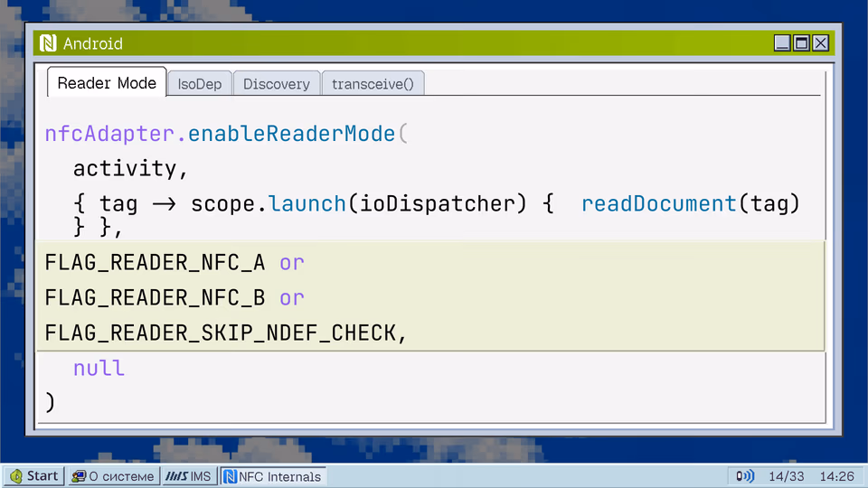The height and width of the screenshot is (488, 868).
Task: Click the Android window title text
Action: point(93,43)
